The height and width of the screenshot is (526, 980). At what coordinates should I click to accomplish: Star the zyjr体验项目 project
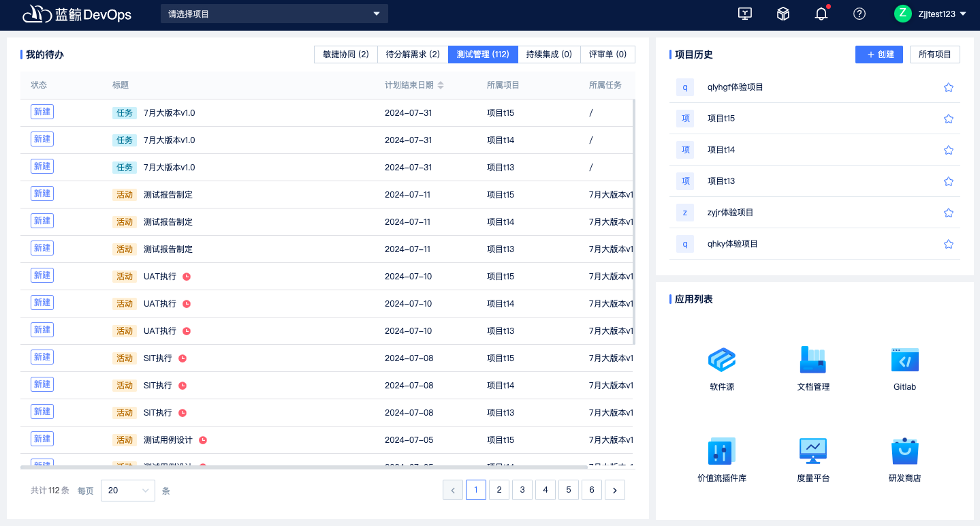pyautogui.click(x=948, y=213)
